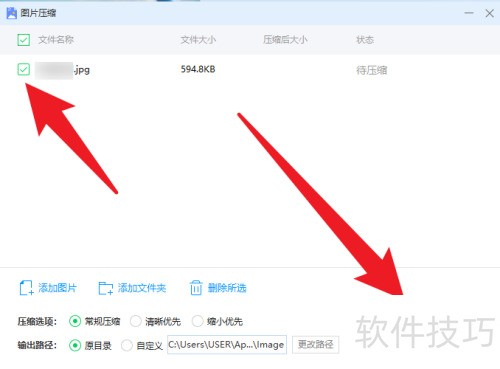Close the 图片压缩 window
Viewport: 500px width, 369px height.
[x=489, y=13]
